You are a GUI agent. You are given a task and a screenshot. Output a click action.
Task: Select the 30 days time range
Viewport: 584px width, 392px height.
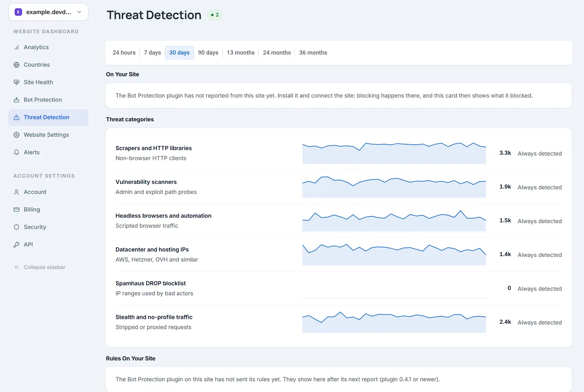(x=179, y=53)
